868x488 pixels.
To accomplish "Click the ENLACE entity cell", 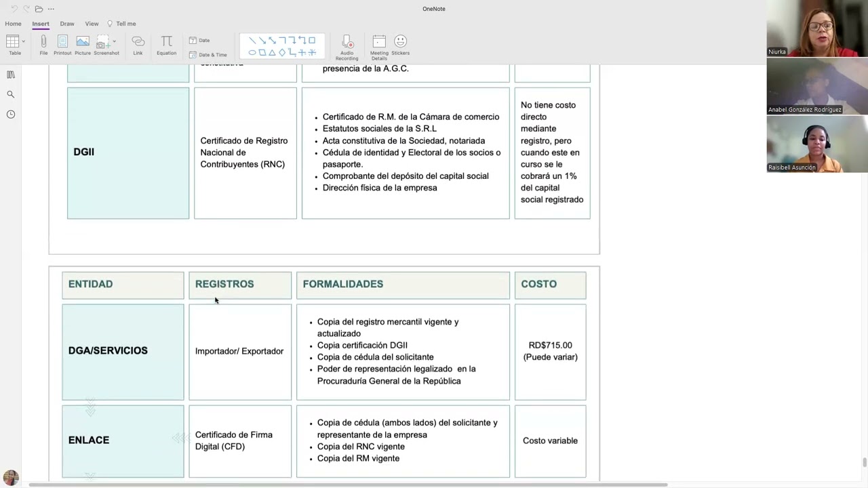I will 123,441.
